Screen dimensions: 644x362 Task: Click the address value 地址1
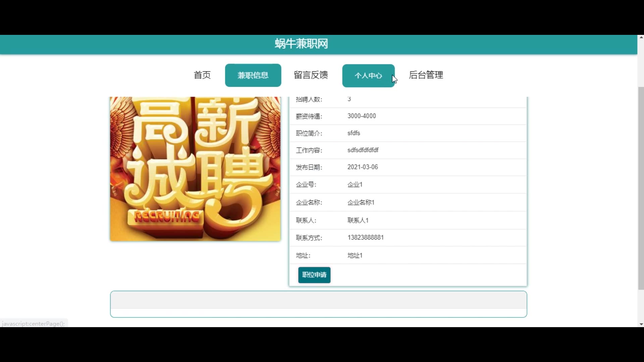[x=355, y=255]
